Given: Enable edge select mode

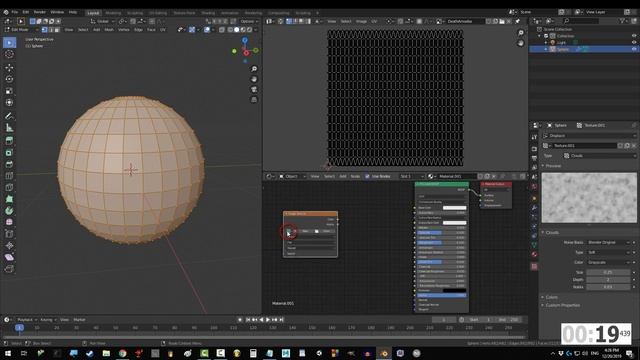Looking at the screenshot, I should click(x=51, y=30).
